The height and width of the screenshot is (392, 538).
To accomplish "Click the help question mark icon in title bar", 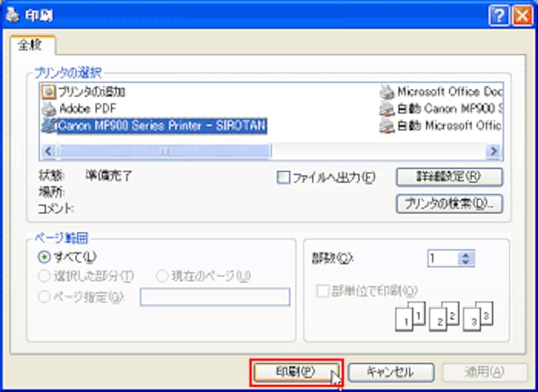I will pos(499,15).
